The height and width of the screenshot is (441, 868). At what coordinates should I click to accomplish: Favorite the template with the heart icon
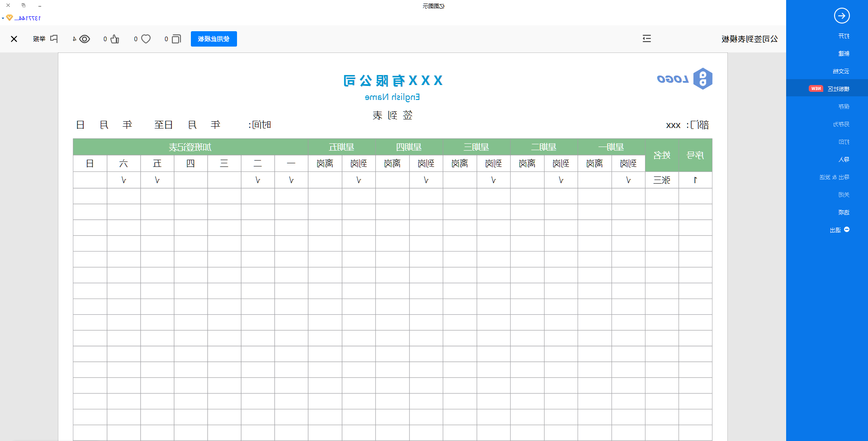point(146,39)
